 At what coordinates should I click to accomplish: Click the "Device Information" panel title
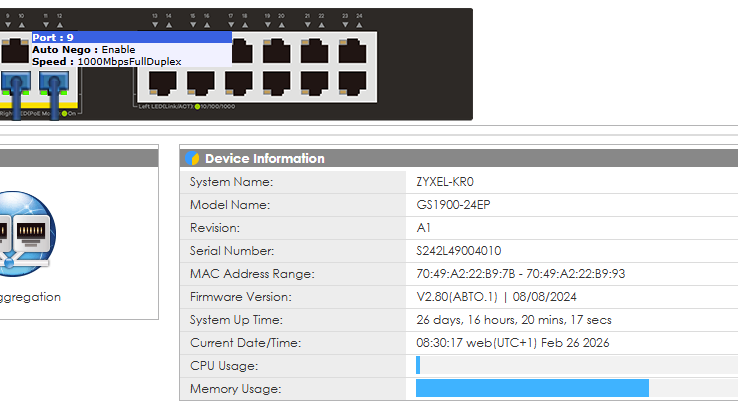coord(265,159)
